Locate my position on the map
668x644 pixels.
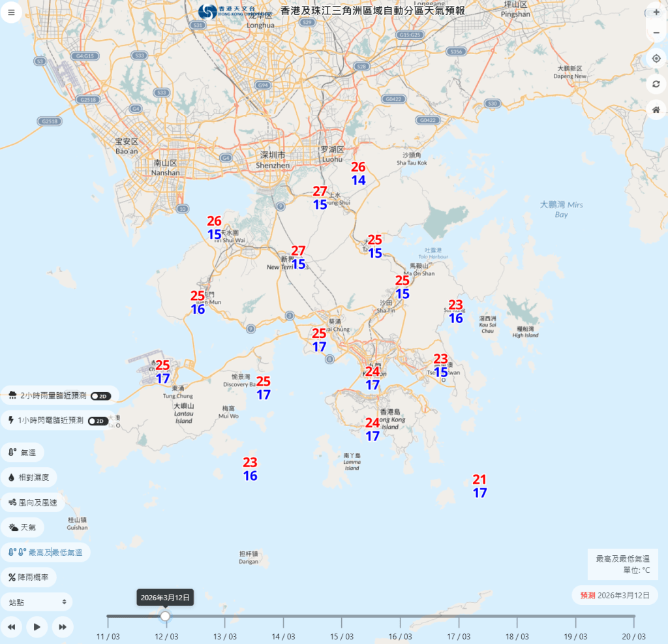coord(656,59)
